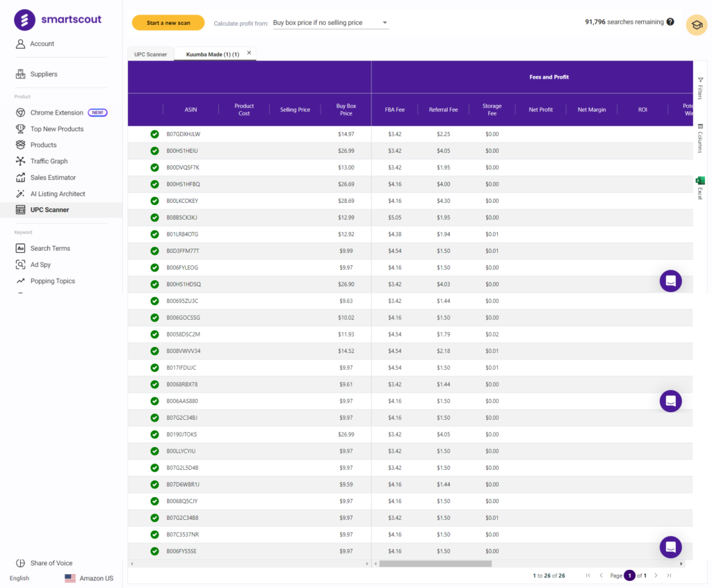Click the help icon beside searches remaining
The height and width of the screenshot is (588, 712).
(670, 22)
